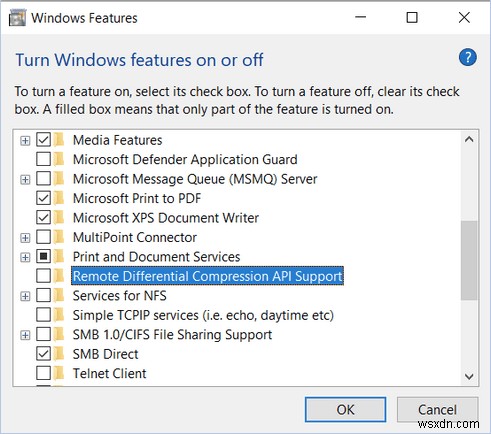Select the Services for NFS label
The image size is (491, 434).
(x=119, y=296)
